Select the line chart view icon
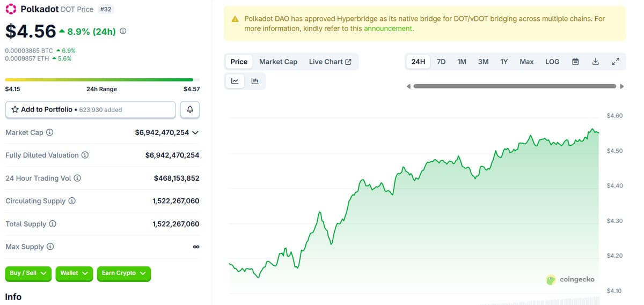This screenshot has width=644, height=305. pos(235,81)
